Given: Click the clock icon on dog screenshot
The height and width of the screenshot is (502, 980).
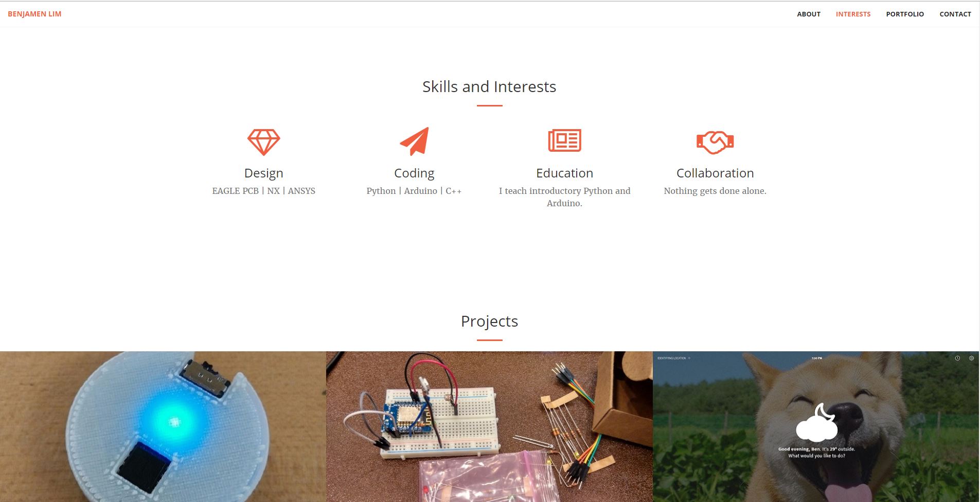Looking at the screenshot, I should (x=957, y=358).
